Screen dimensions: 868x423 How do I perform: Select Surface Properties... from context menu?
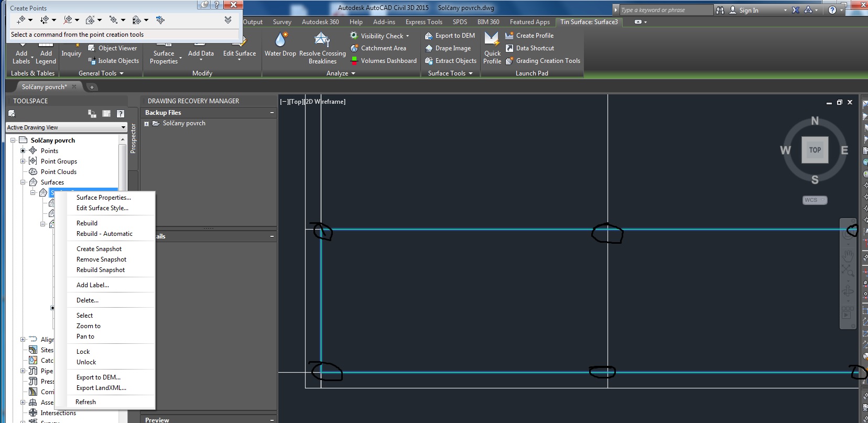pyautogui.click(x=104, y=198)
